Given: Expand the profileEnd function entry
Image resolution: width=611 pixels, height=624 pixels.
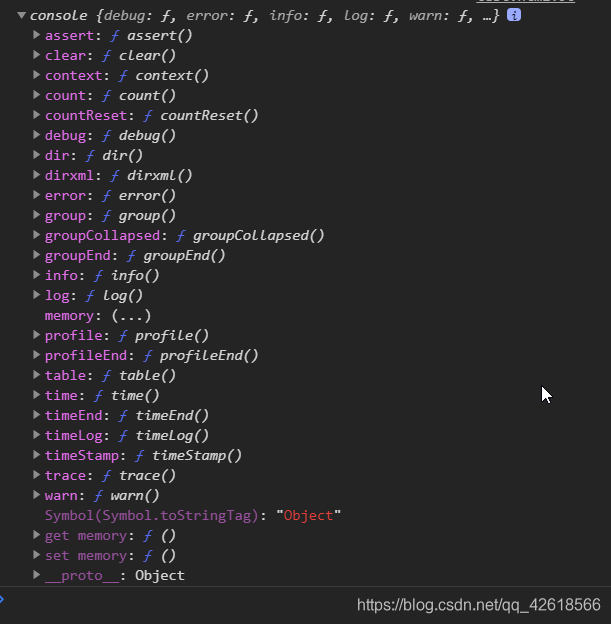Looking at the screenshot, I should click(x=36, y=355).
